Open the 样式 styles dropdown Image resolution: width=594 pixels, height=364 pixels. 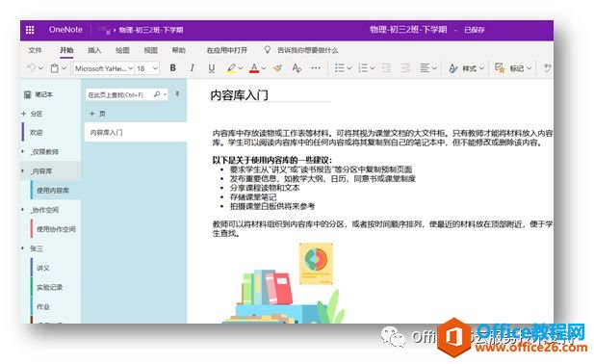coord(466,68)
